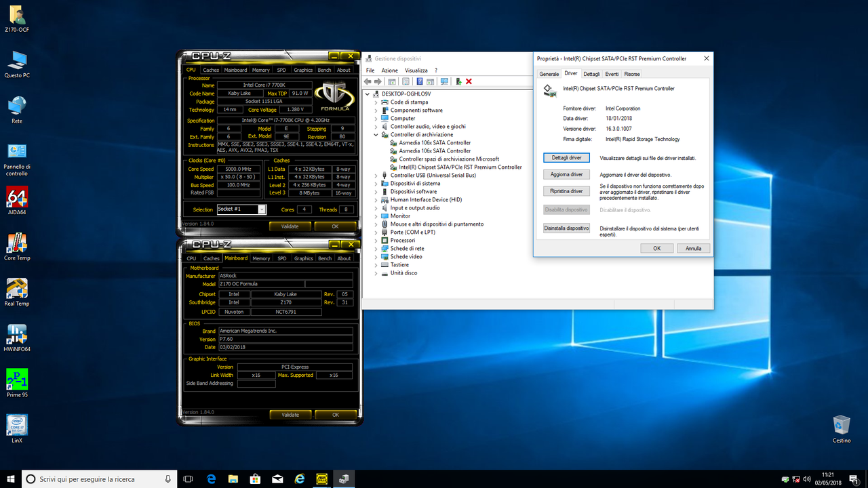Open the Questo PC desktop icon
The width and height of the screenshot is (868, 488).
pyautogui.click(x=17, y=64)
